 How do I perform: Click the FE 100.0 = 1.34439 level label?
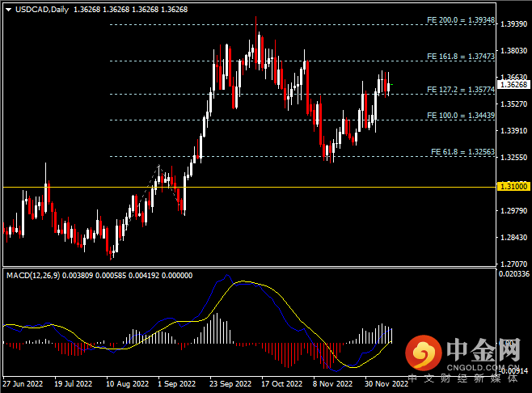point(460,116)
